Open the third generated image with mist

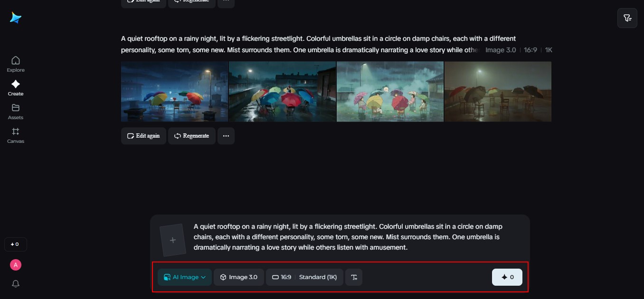pos(390,92)
